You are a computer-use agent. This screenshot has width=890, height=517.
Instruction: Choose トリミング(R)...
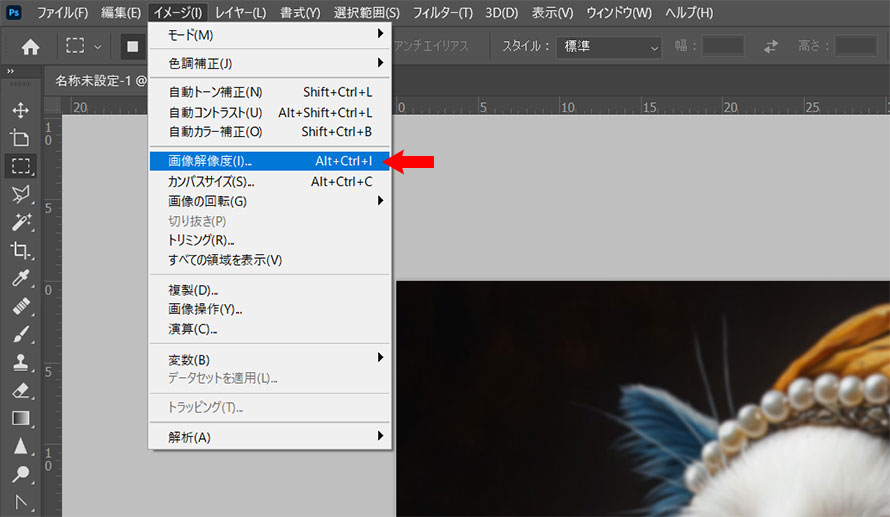coord(270,240)
